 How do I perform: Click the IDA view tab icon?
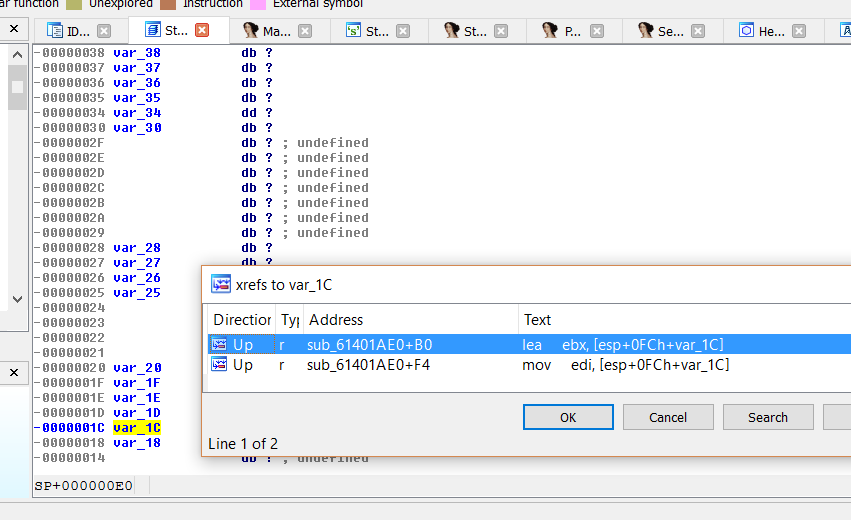pyautogui.click(x=55, y=31)
